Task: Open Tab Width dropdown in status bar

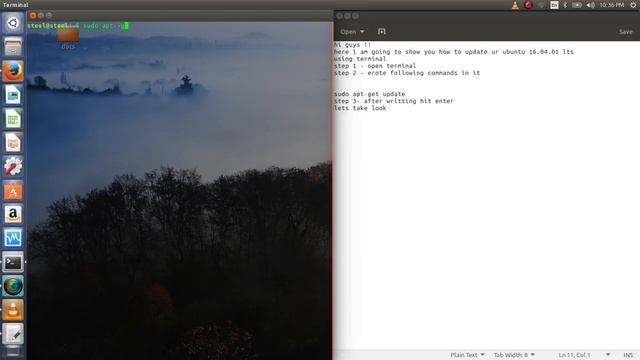Action: pos(514,355)
